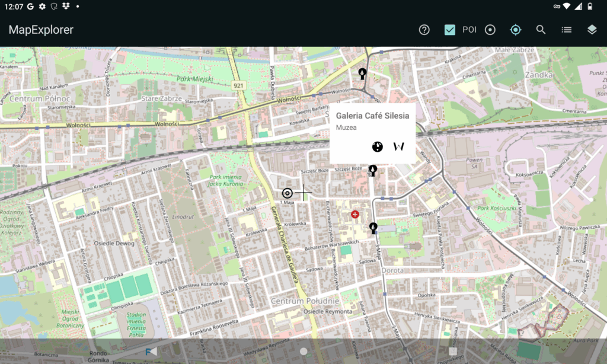Viewport: 607px width, 364px height.
Task: Select the museum marker below the popup
Action: point(373,171)
